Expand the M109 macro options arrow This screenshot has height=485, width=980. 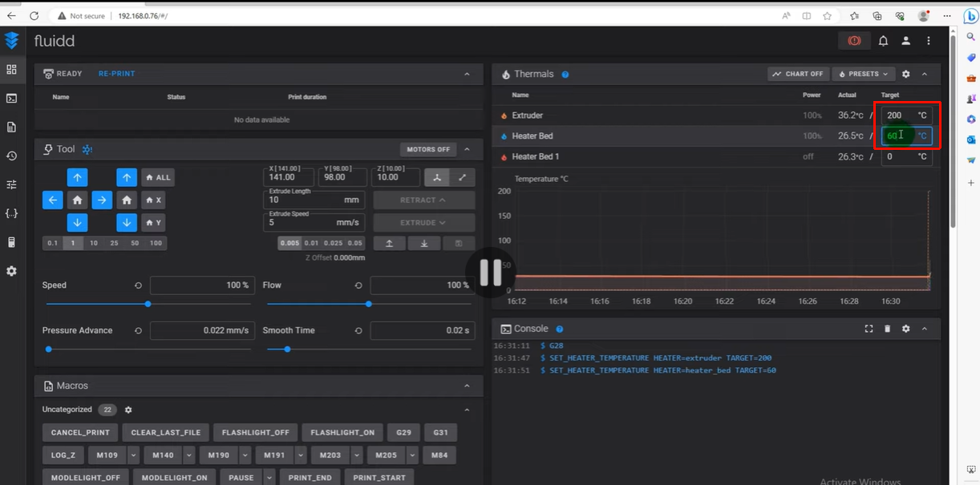(133, 455)
